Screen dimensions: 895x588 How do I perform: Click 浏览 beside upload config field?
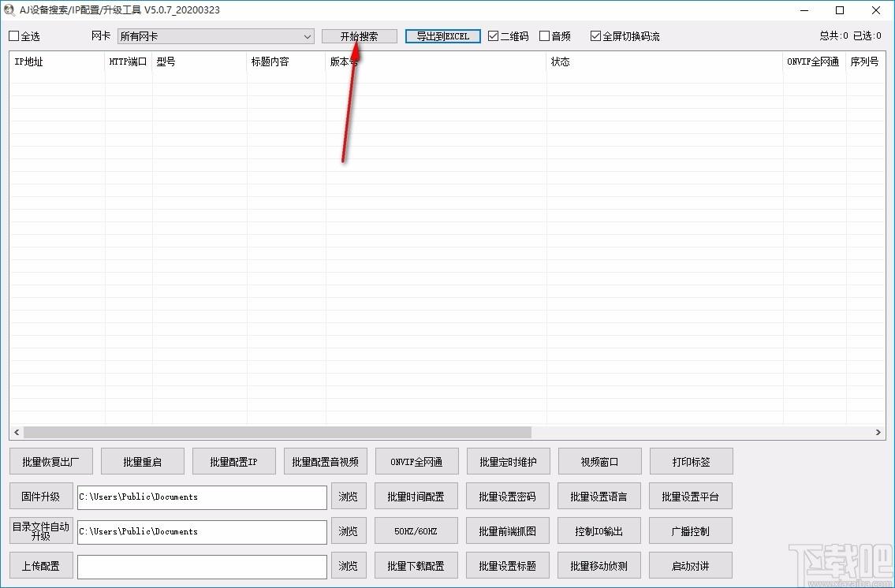click(349, 566)
